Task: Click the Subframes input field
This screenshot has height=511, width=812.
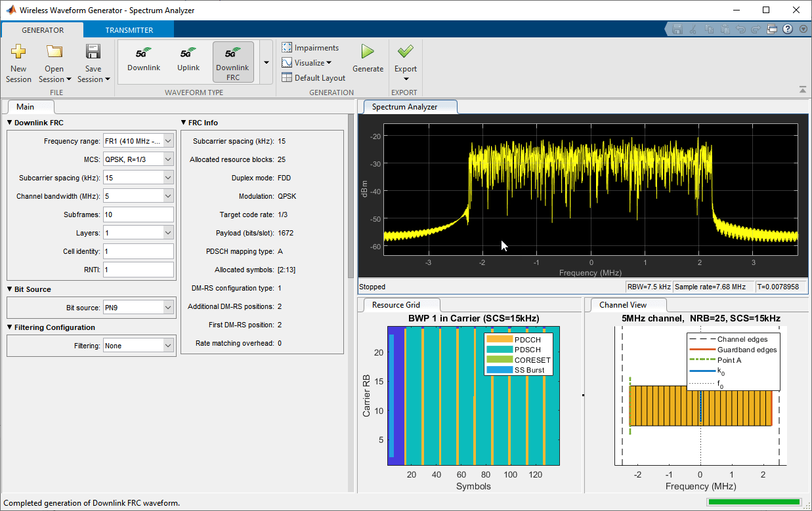Action: point(138,215)
